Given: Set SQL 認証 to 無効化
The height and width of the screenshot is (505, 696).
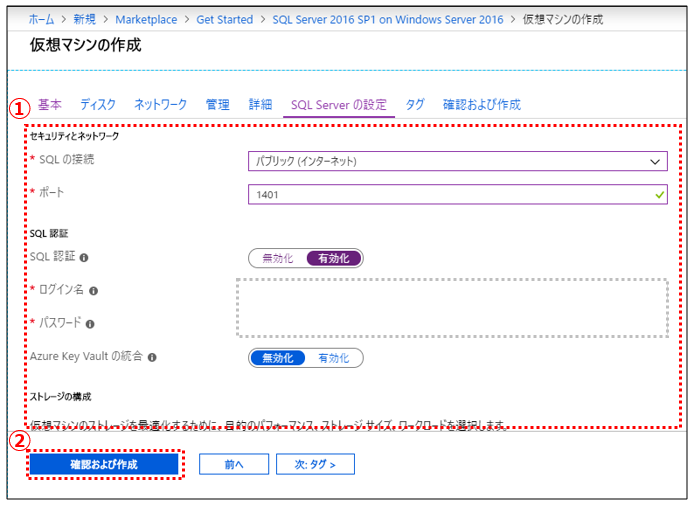Looking at the screenshot, I should (277, 258).
